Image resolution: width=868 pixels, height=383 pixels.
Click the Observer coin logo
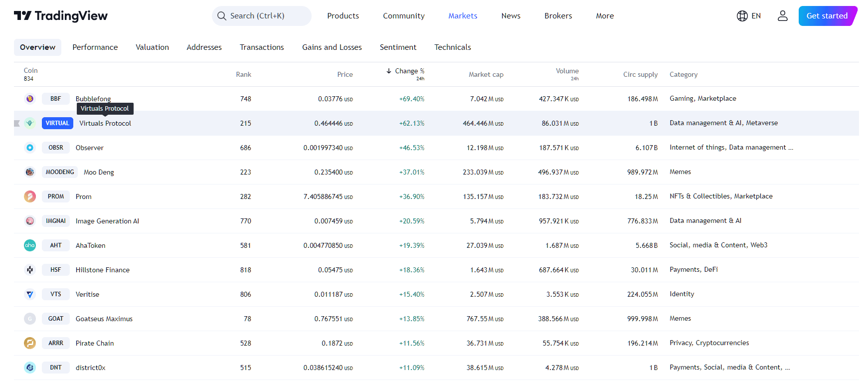30,148
